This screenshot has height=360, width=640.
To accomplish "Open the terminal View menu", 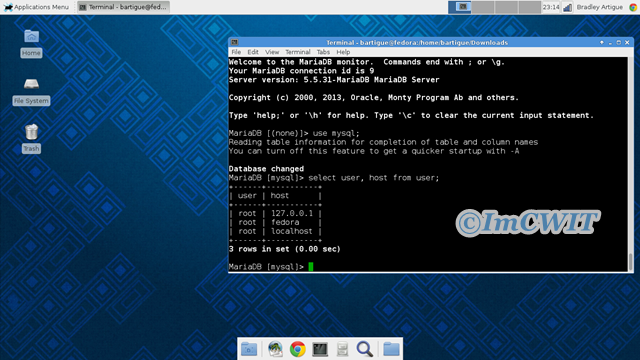I will (x=272, y=52).
